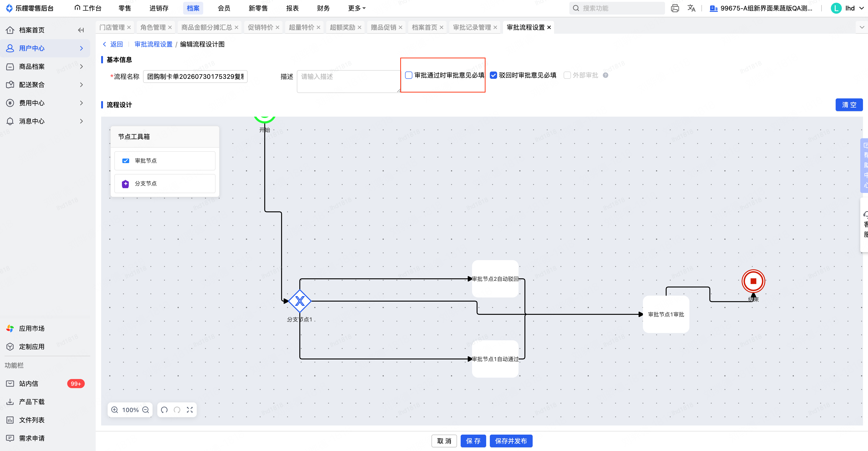Click the print icon in top bar

click(x=675, y=8)
